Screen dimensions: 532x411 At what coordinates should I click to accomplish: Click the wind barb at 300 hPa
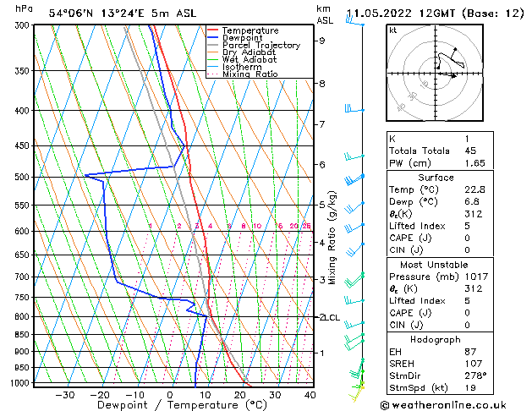(x=353, y=23)
